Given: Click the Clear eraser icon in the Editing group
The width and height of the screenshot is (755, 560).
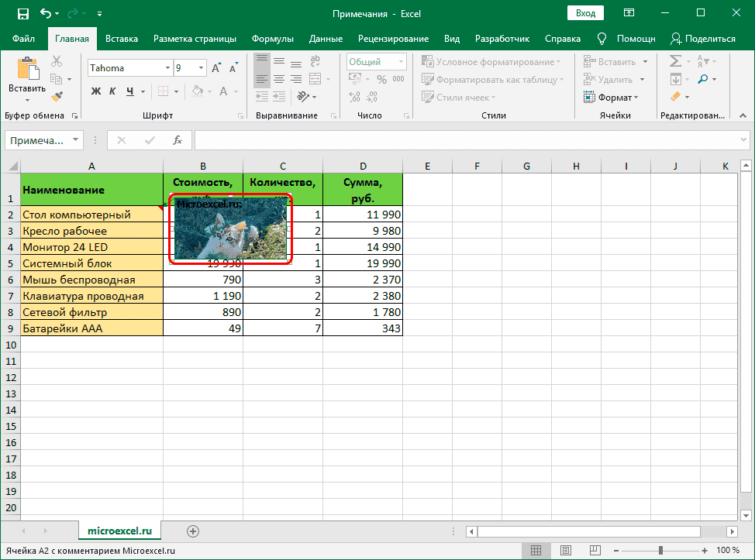Looking at the screenshot, I should tap(674, 97).
